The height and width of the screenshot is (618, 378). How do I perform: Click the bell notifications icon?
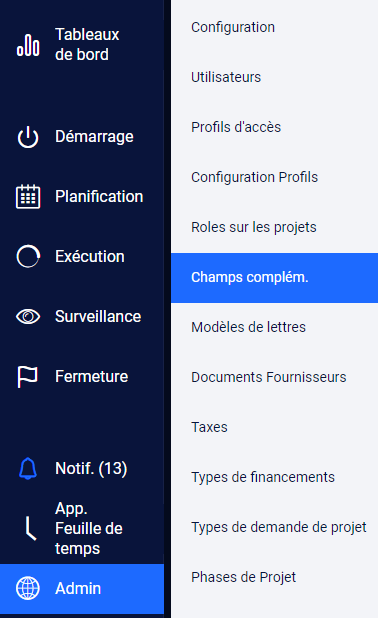pyautogui.click(x=28, y=469)
